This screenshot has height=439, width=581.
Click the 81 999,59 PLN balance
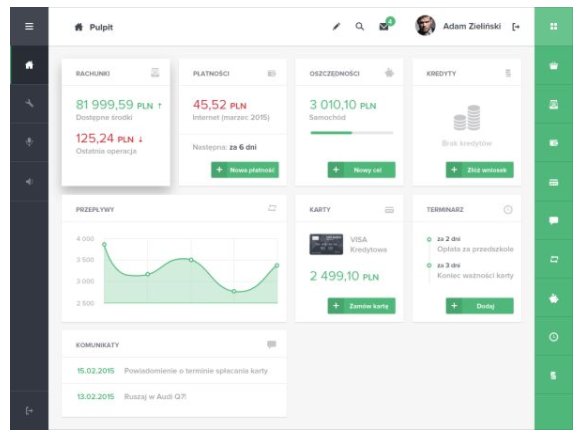pyautogui.click(x=119, y=105)
